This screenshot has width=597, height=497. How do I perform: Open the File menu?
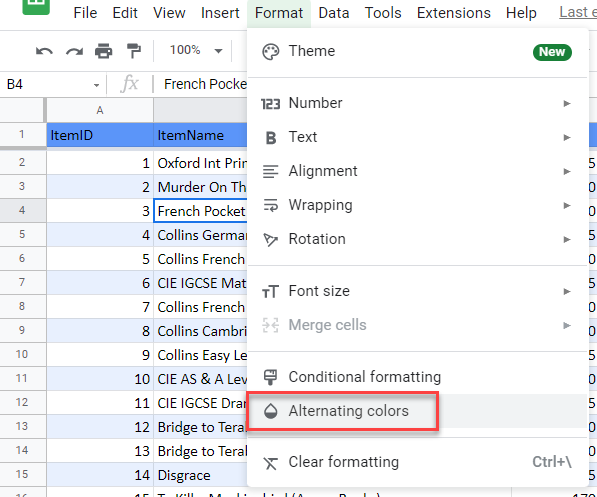(85, 13)
